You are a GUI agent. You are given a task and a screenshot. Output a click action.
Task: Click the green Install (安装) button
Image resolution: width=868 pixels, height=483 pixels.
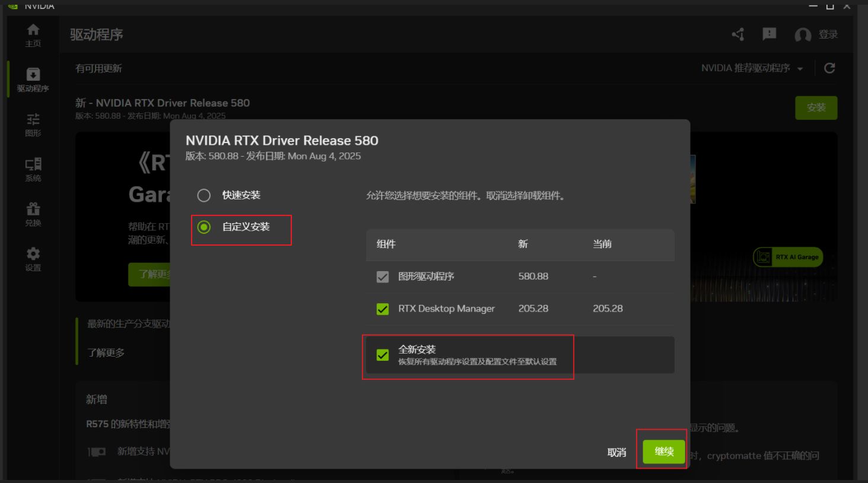pos(816,107)
